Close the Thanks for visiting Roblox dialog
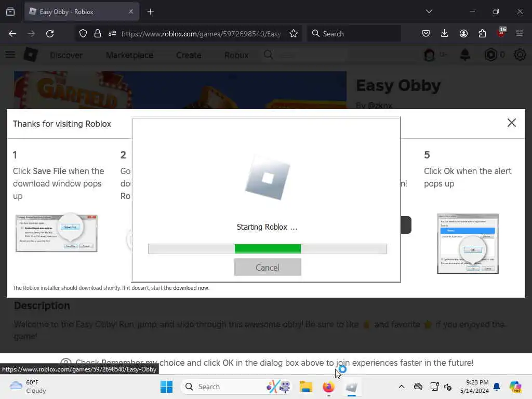The width and height of the screenshot is (532, 399). point(511,123)
